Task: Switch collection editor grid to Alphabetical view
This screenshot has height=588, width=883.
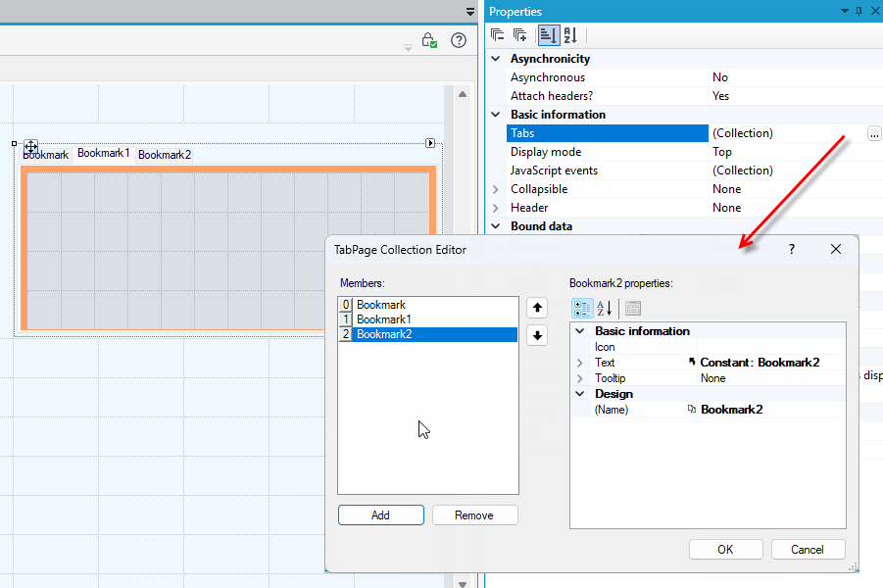Action: 604,308
